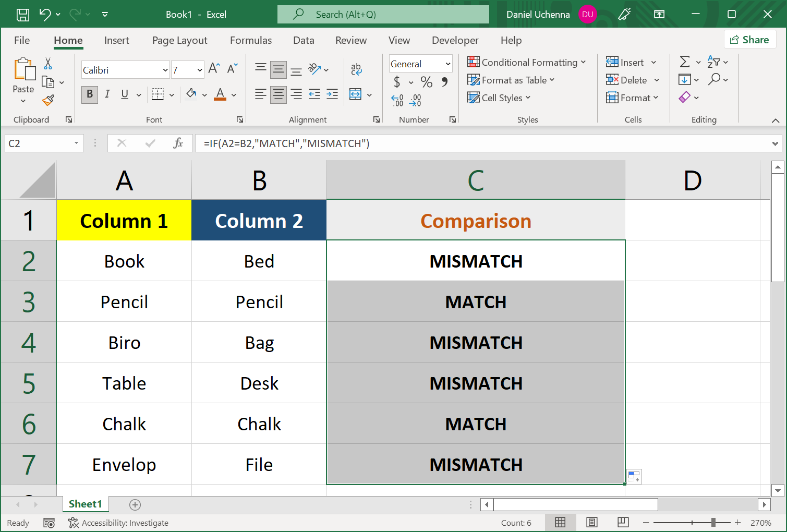Open the Developer tab
This screenshot has width=787, height=532.
(454, 40)
